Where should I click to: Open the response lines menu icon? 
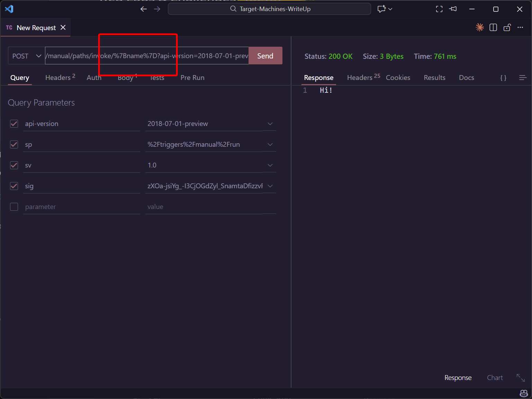(523, 78)
